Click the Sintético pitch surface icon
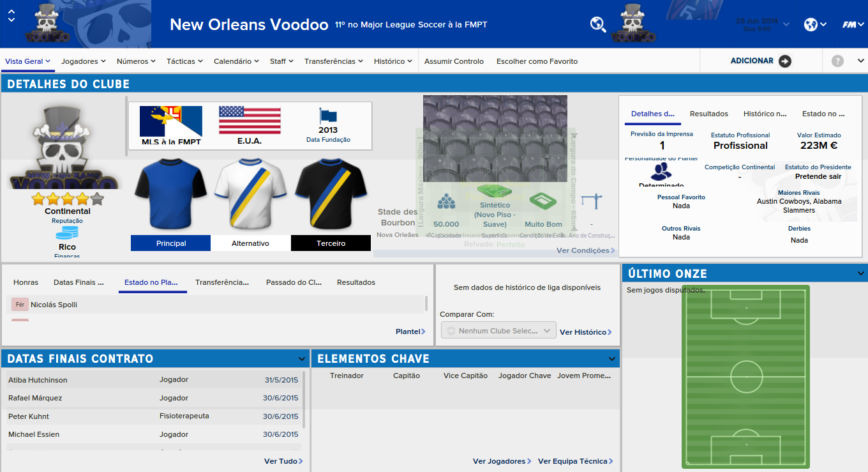The image size is (868, 472). [495, 191]
